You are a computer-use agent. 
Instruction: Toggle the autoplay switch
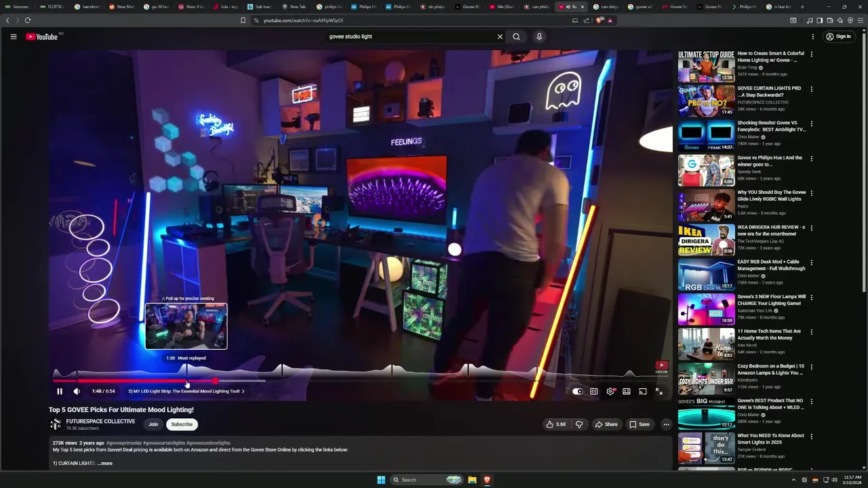(x=577, y=391)
